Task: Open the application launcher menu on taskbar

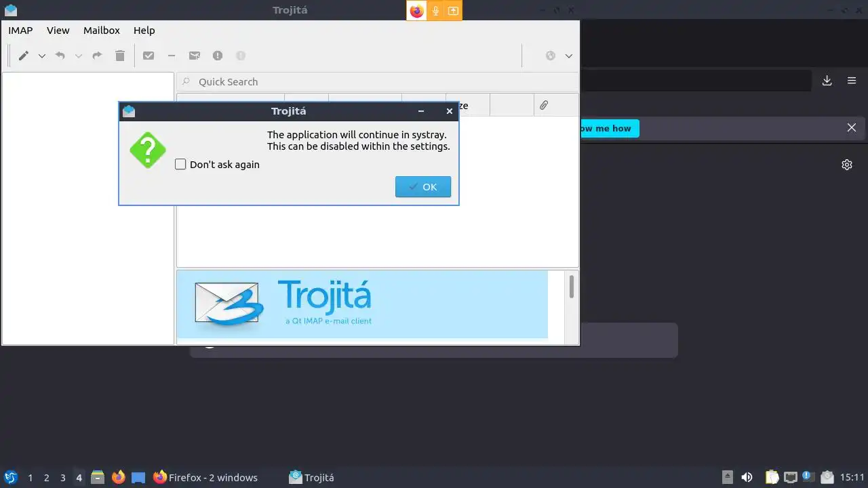Action: (x=11, y=477)
